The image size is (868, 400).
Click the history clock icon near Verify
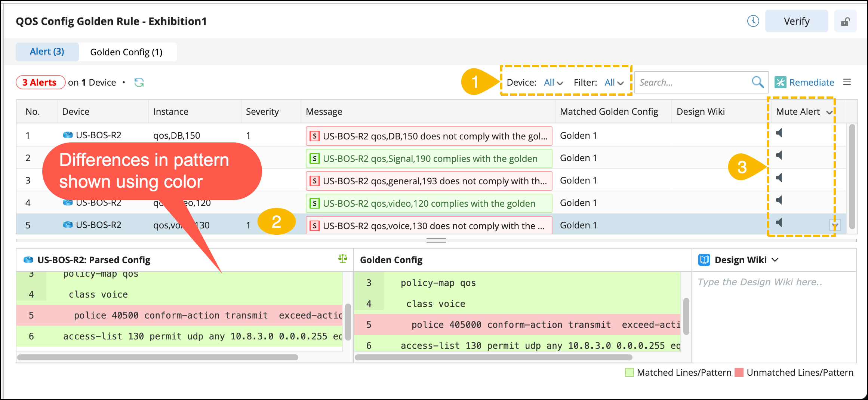click(x=753, y=21)
